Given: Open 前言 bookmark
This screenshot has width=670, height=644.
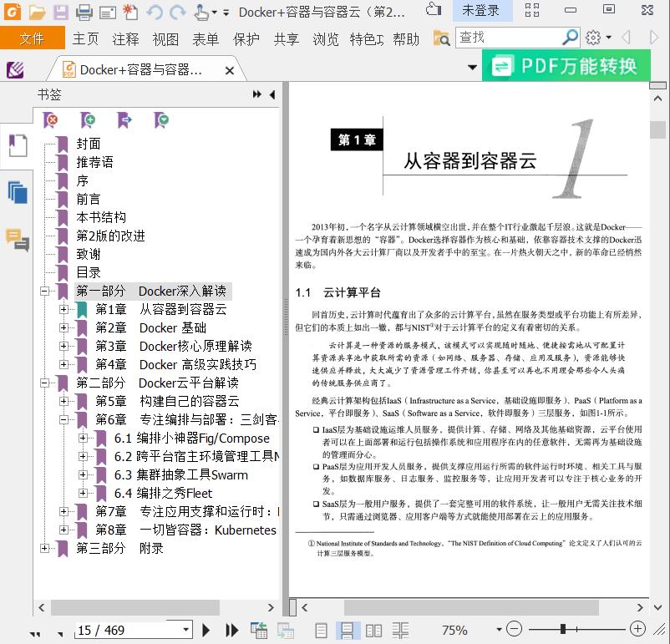Looking at the screenshot, I should tap(88, 199).
